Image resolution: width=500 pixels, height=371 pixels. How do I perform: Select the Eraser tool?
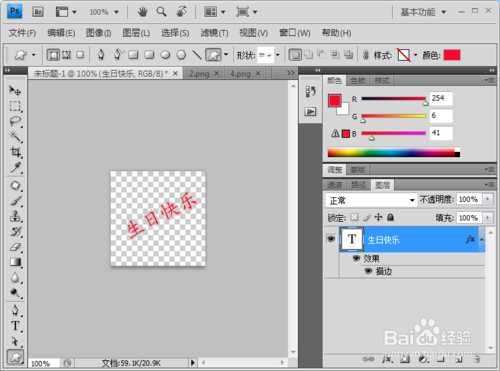[15, 247]
